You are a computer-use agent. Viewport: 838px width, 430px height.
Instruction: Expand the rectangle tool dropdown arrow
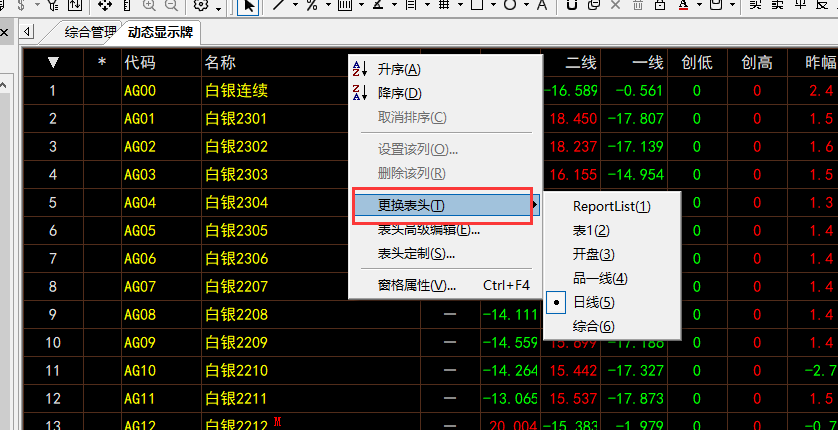(492, 5)
